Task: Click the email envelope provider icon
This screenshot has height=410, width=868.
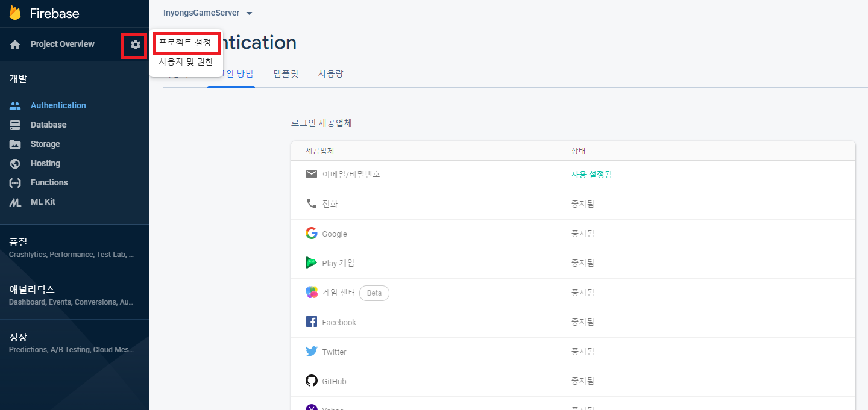Action: pos(311,174)
